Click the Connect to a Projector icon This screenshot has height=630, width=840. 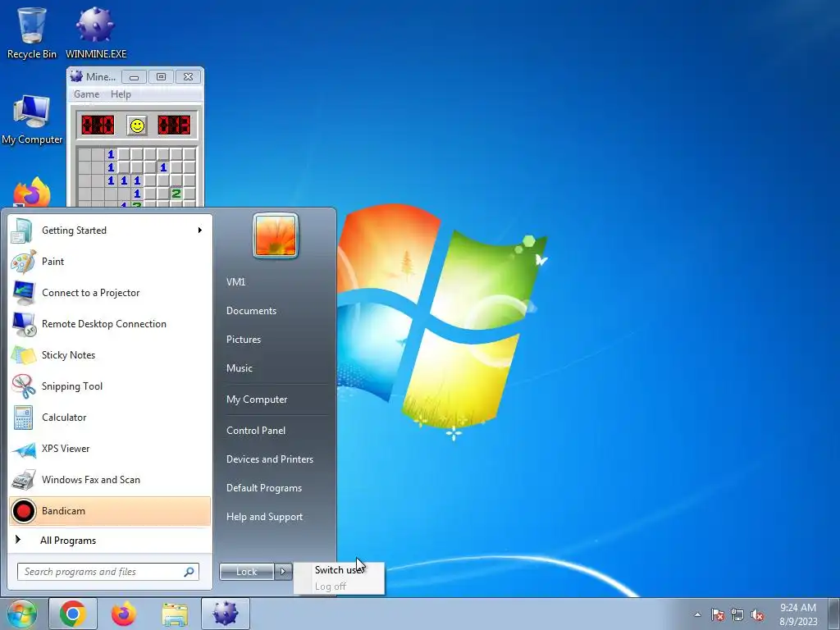[23, 293]
